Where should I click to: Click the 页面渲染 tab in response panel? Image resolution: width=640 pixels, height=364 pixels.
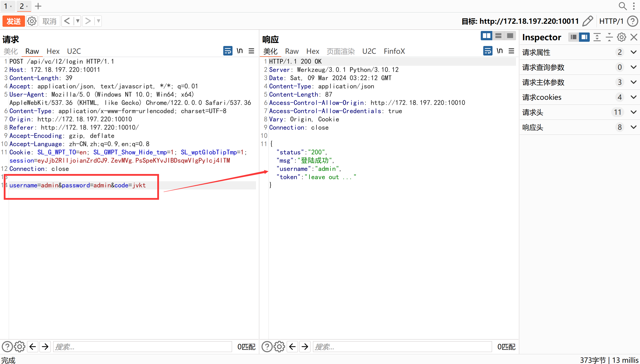[x=341, y=50]
